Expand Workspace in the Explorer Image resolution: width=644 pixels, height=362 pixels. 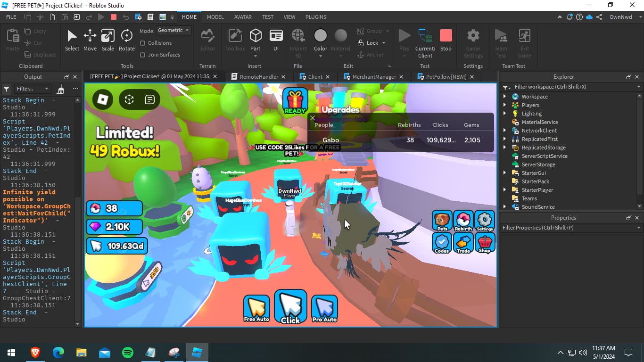click(505, 96)
